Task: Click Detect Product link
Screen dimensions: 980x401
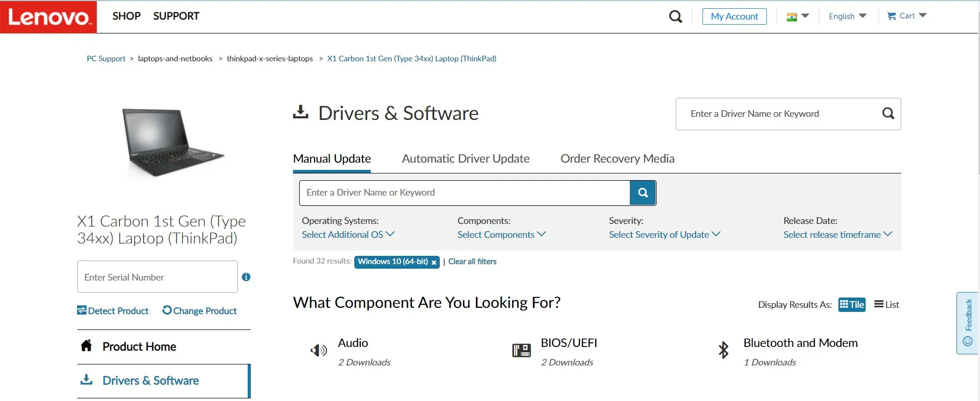Action: [x=113, y=311]
